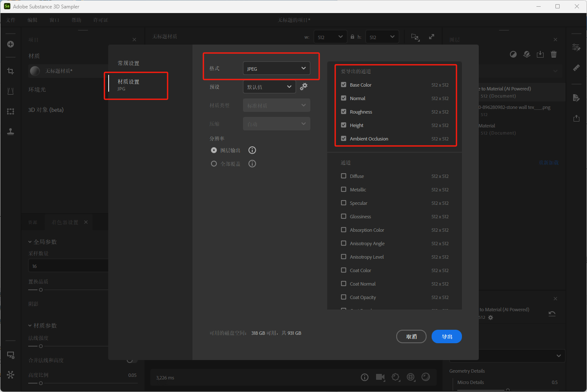Adjust the 法线强度 slider handle
The width and height of the screenshot is (587, 392).
click(x=41, y=346)
